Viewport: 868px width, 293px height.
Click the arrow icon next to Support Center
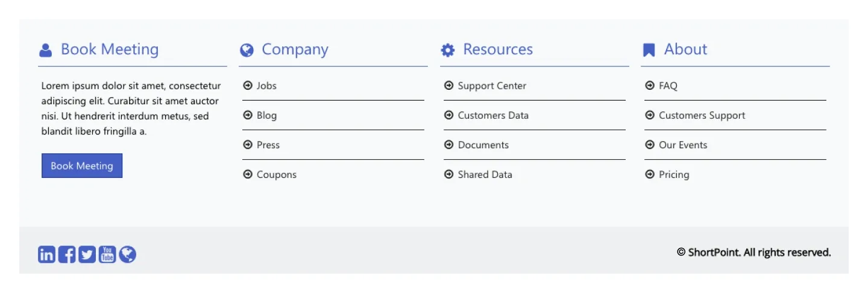(448, 86)
